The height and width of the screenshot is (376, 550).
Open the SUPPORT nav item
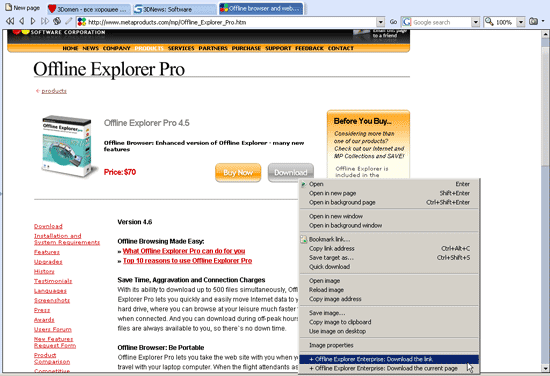click(278, 48)
